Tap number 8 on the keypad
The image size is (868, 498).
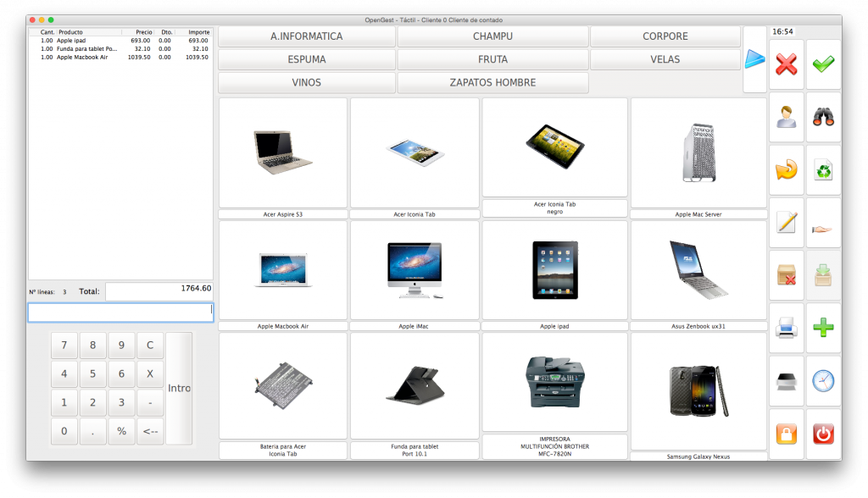coord(92,346)
